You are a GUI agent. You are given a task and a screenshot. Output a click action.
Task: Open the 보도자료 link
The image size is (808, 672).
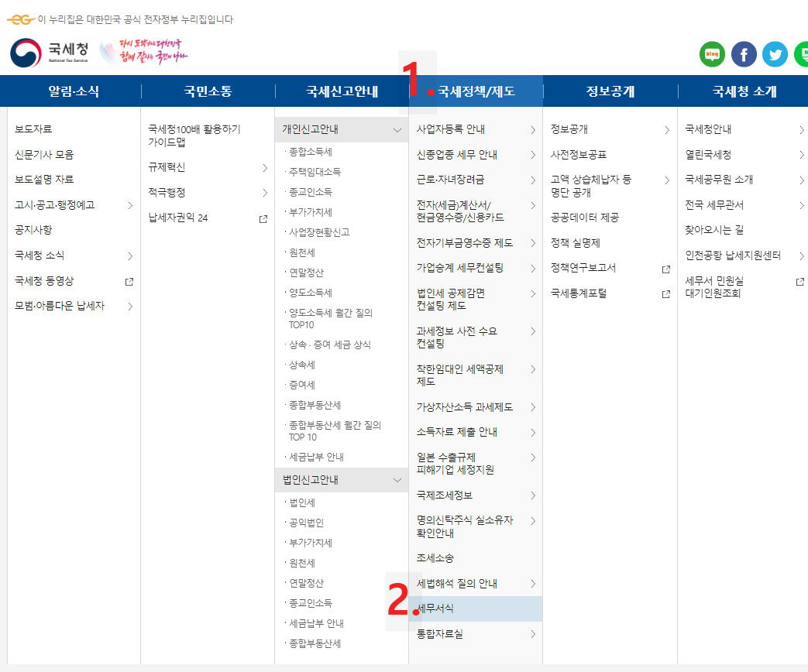(33, 129)
